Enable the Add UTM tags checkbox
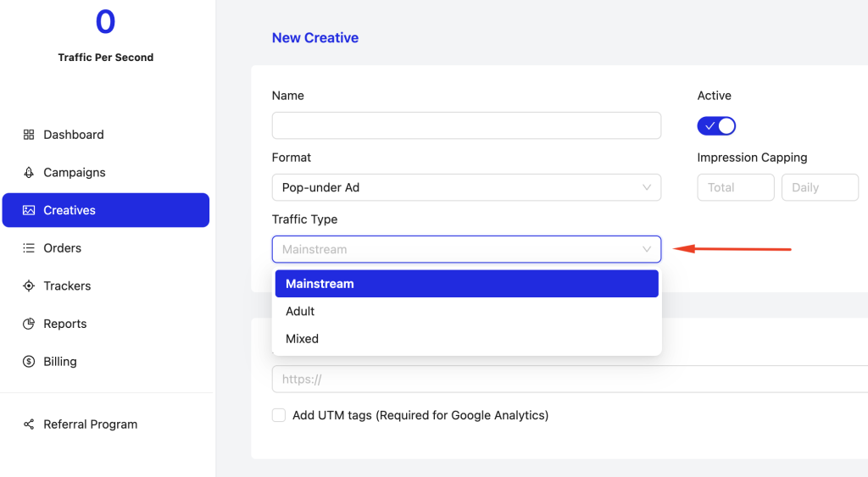 [279, 415]
